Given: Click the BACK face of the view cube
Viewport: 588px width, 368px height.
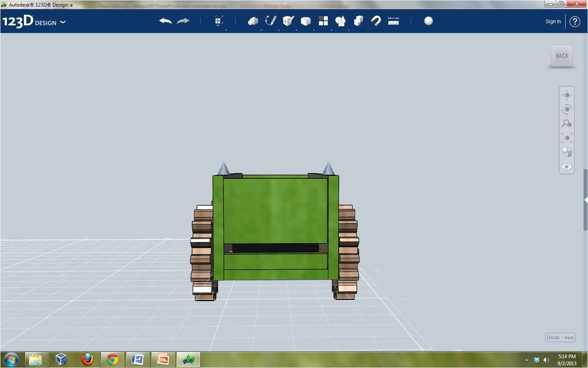Looking at the screenshot, I should coord(562,56).
